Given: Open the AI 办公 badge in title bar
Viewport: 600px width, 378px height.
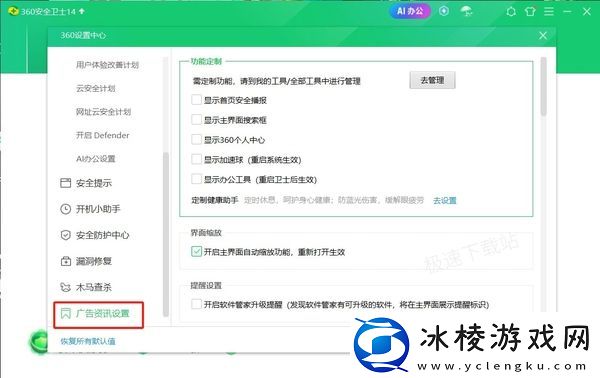Looking at the screenshot, I should tap(410, 11).
